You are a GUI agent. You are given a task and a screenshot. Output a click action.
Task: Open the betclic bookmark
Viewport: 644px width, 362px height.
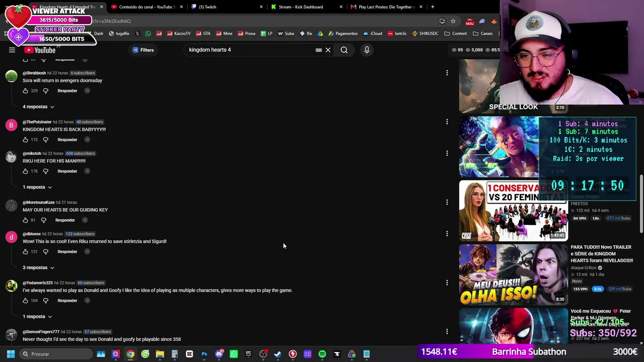point(397,34)
